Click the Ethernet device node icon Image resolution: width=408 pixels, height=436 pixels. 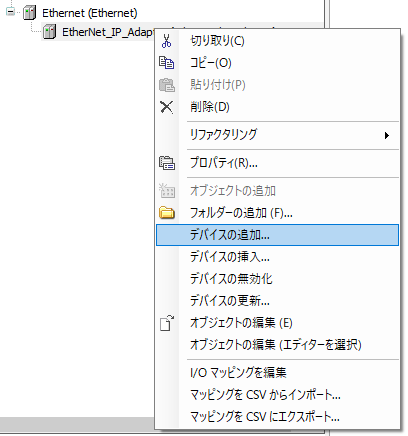[30, 13]
